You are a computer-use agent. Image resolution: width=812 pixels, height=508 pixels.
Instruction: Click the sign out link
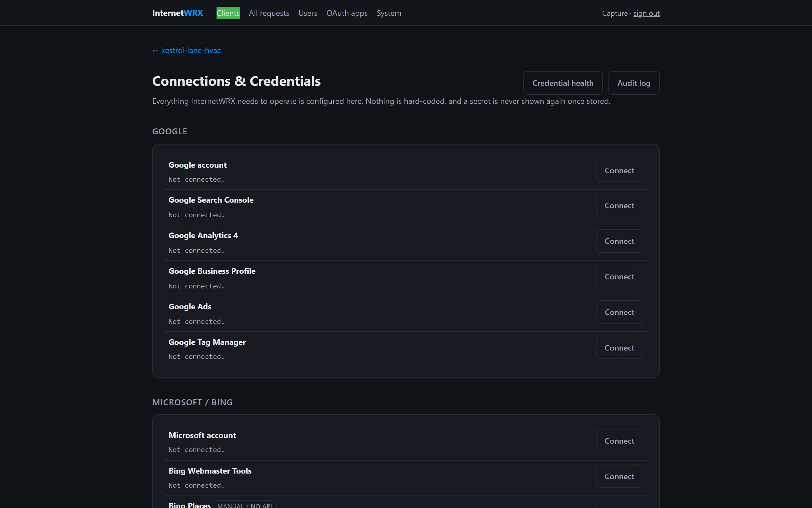point(646,14)
